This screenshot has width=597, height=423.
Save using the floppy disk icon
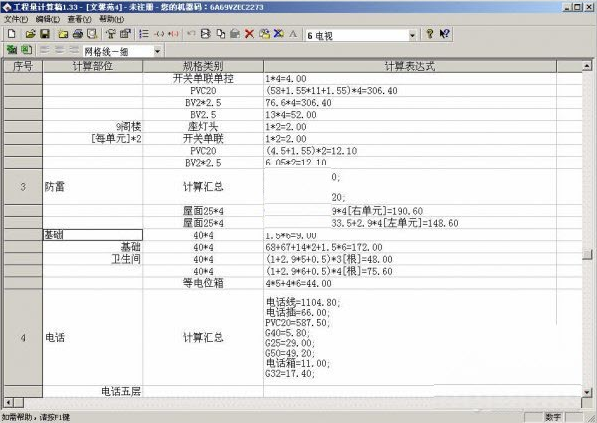tap(45, 34)
